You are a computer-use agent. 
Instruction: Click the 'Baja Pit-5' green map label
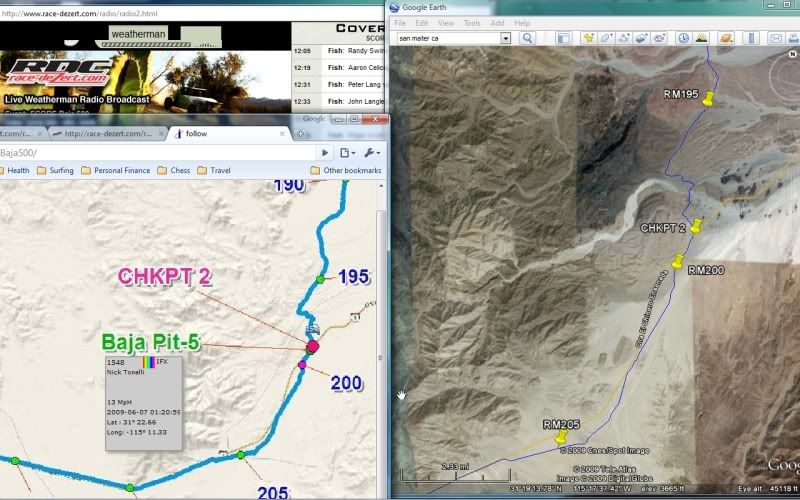tap(151, 342)
